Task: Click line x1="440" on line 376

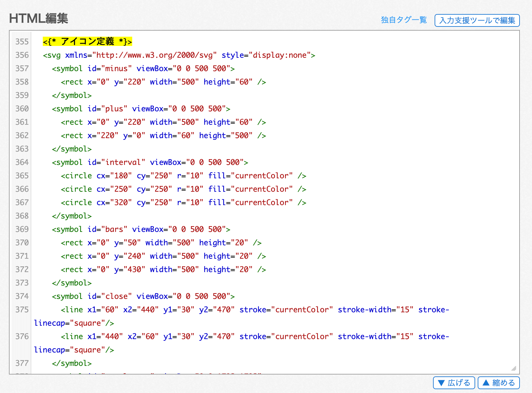Action: [242, 343]
